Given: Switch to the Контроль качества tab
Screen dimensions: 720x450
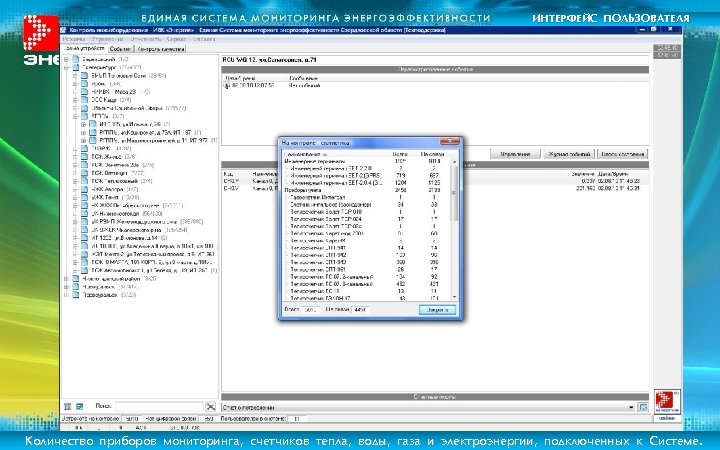Looking at the screenshot, I should coord(160,49).
